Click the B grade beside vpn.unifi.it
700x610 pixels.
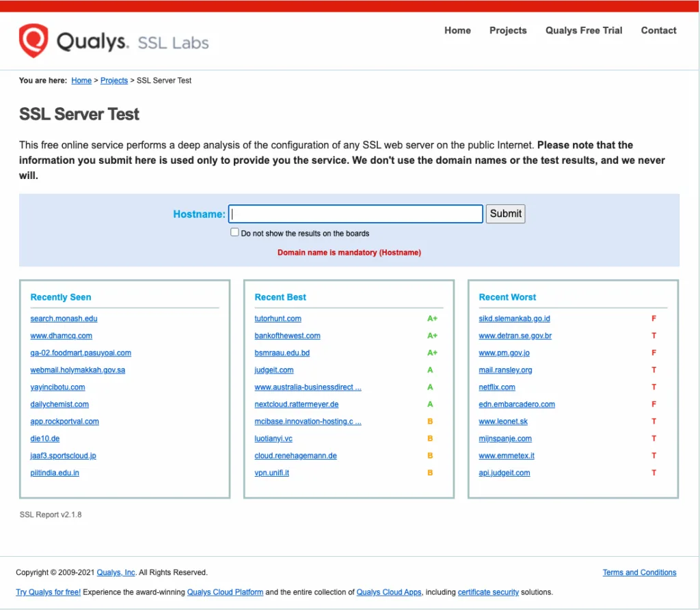pyautogui.click(x=430, y=473)
